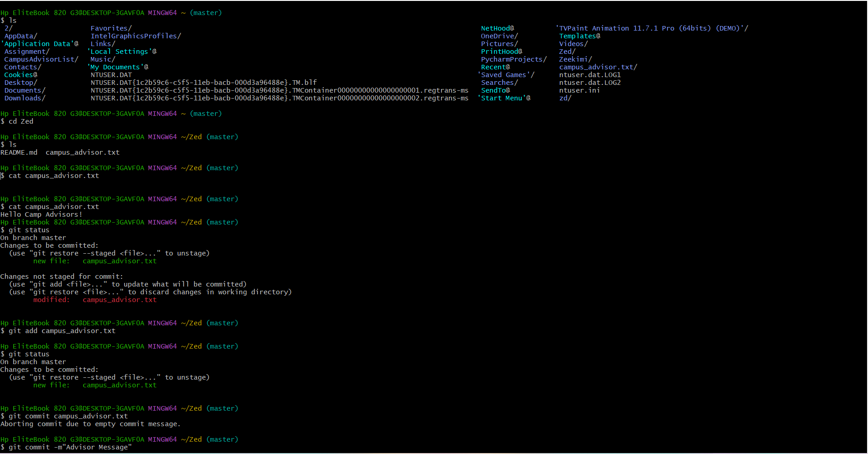Select the 'git add campus_advisor.txt' command
This screenshot has height=454, width=868.
[62, 330]
